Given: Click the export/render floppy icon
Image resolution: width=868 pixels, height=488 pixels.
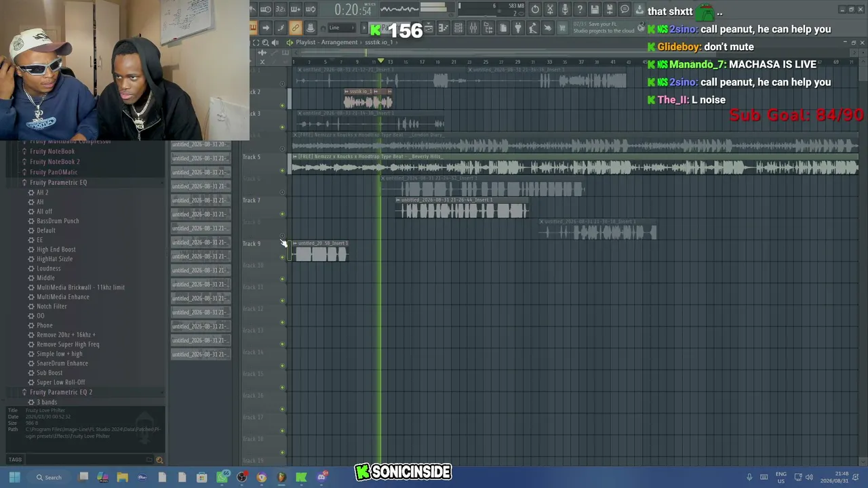Looking at the screenshot, I should tap(610, 9).
